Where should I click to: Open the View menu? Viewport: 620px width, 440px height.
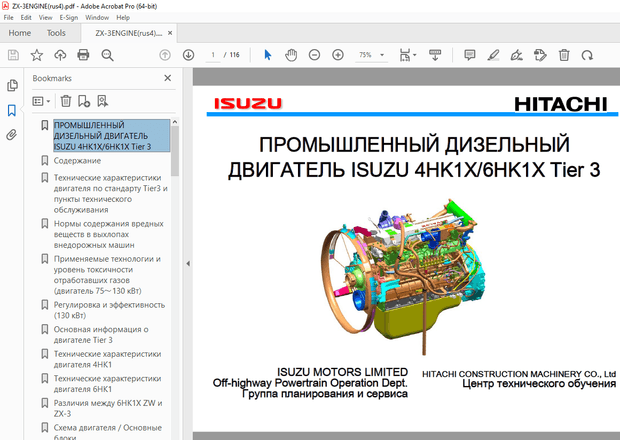pyautogui.click(x=45, y=17)
